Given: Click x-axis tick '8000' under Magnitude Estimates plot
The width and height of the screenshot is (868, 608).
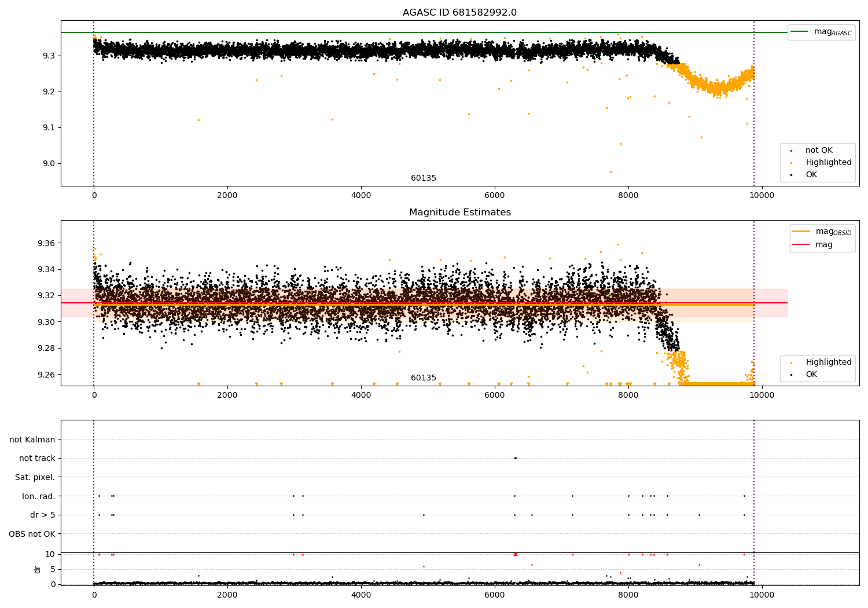Looking at the screenshot, I should tap(628, 395).
